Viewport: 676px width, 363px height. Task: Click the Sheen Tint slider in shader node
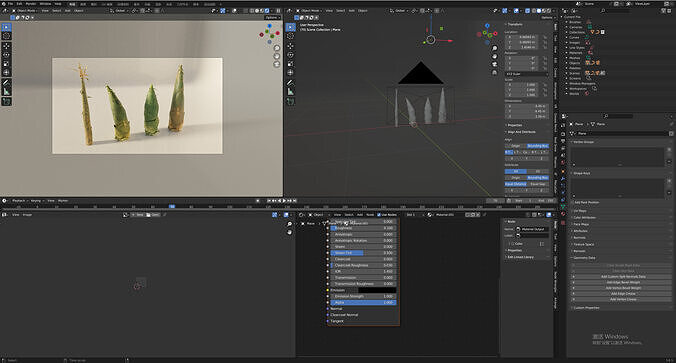click(x=363, y=253)
